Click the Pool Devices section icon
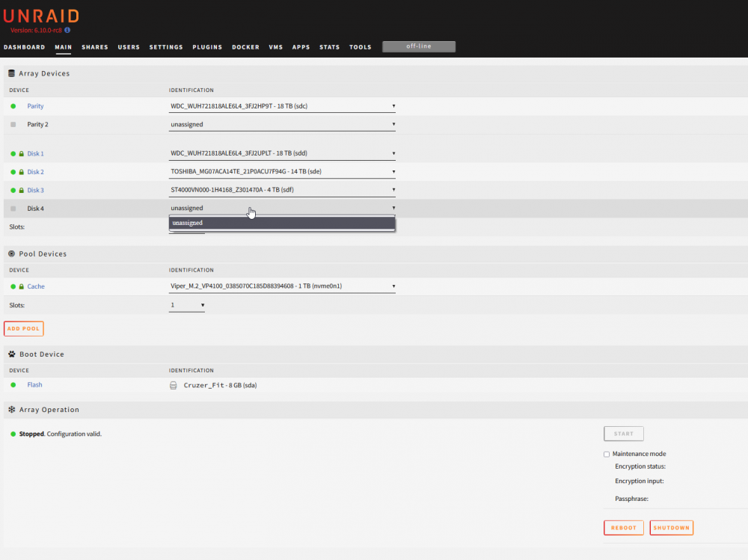This screenshot has height=560, width=748. click(11, 253)
